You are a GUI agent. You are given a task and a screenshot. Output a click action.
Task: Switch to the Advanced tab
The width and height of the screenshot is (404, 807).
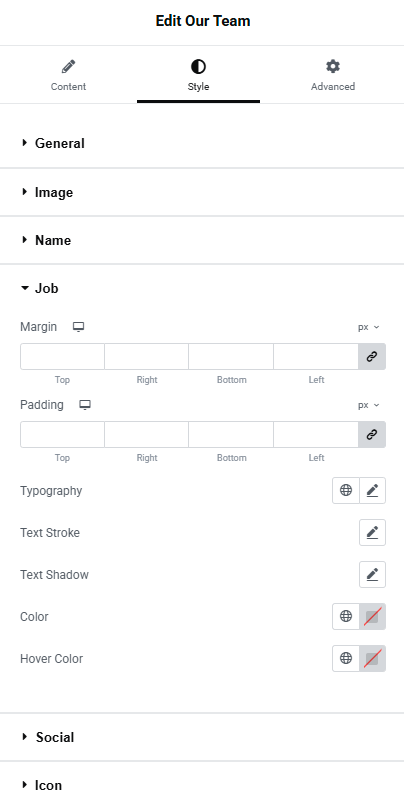coord(333,75)
